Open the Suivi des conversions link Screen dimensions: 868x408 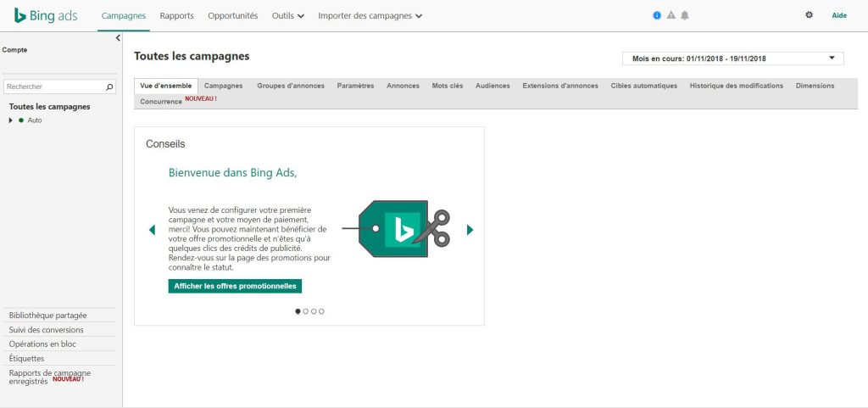[46, 330]
